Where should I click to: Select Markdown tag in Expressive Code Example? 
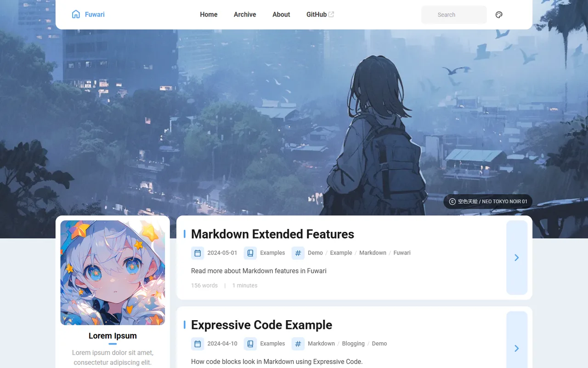(321, 344)
